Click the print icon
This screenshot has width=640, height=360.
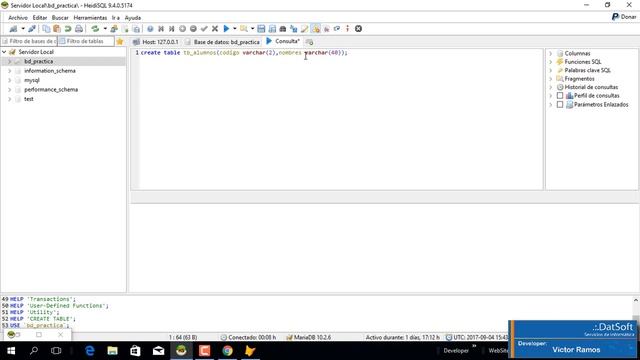[79, 29]
